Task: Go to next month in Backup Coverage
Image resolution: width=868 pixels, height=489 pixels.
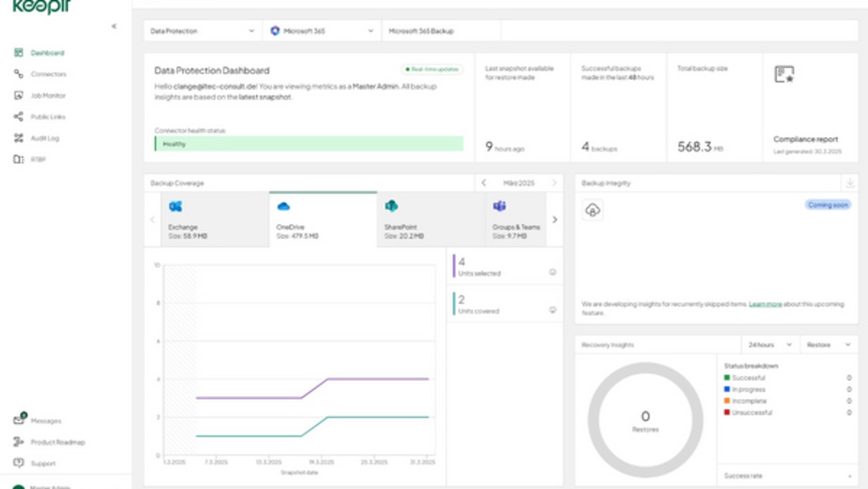Action: [554, 182]
